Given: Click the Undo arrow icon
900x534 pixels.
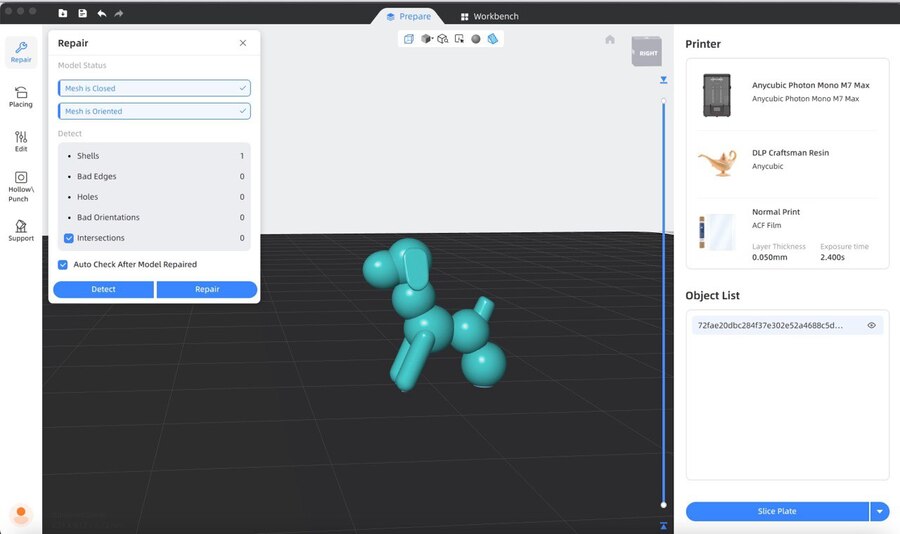Looking at the screenshot, I should [x=101, y=14].
